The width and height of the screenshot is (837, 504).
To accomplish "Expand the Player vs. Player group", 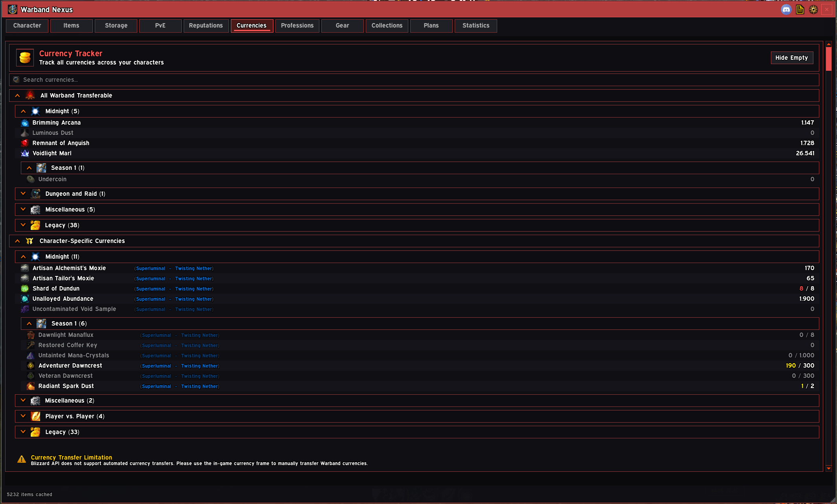I will (23, 416).
